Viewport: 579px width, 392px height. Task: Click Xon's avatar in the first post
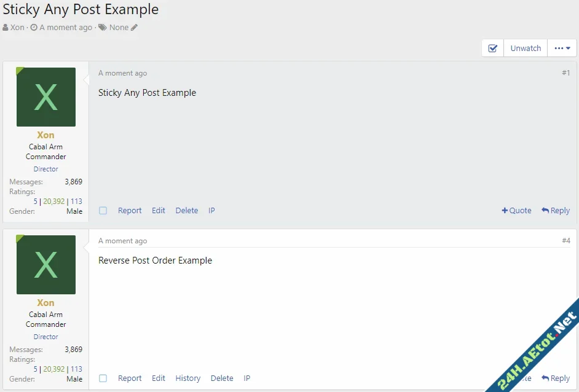(45, 96)
